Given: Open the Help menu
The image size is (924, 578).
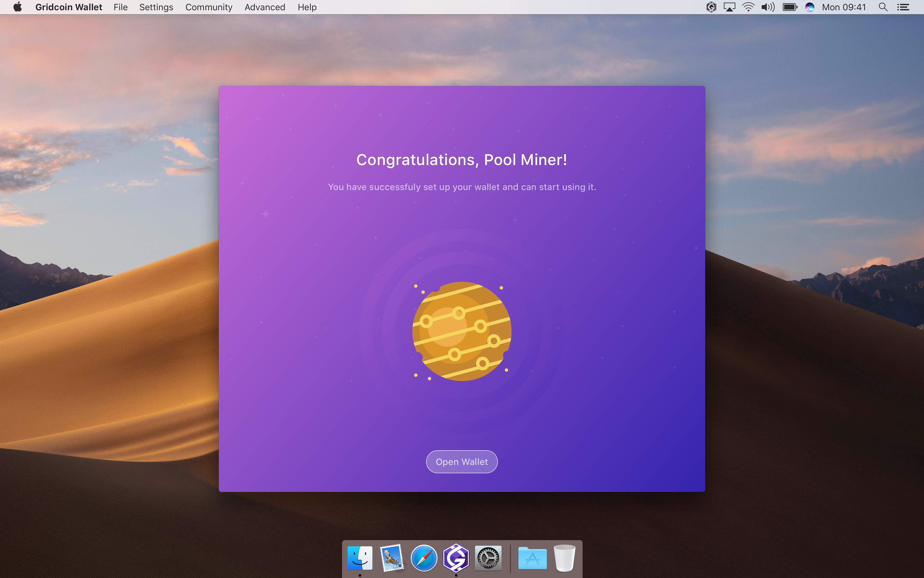Looking at the screenshot, I should pyautogui.click(x=307, y=7).
